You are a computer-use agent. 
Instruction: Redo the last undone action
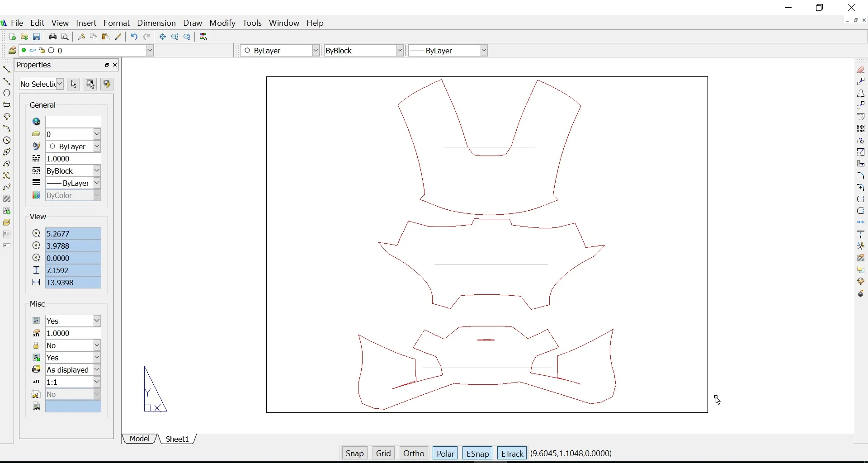[147, 38]
